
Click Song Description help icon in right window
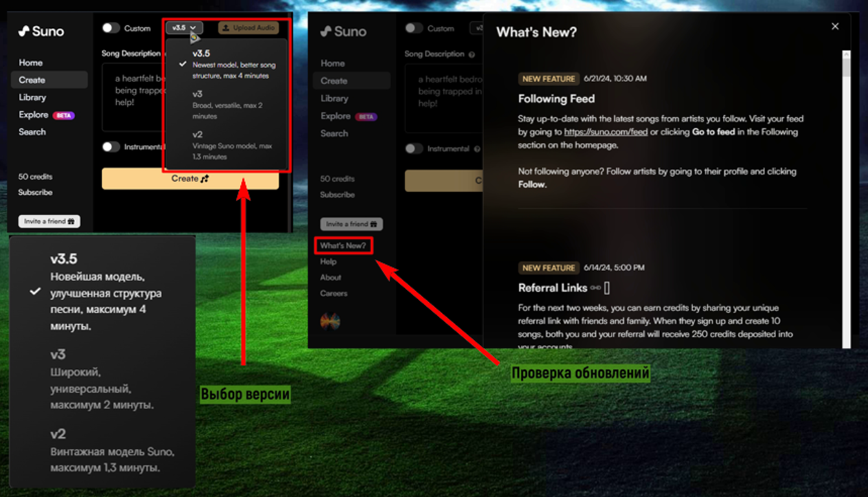coord(472,54)
